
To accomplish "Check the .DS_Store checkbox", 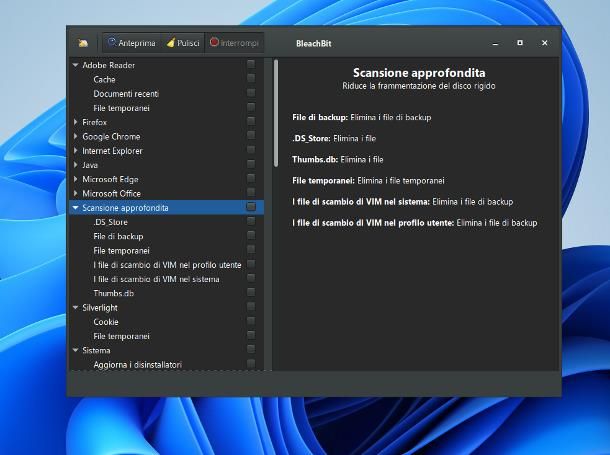I will [251, 221].
